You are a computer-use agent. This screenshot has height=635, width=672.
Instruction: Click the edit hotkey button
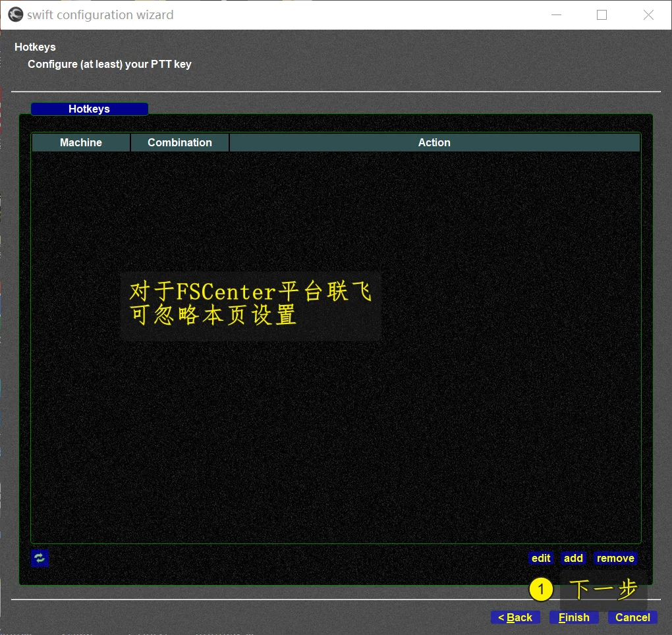click(x=541, y=558)
